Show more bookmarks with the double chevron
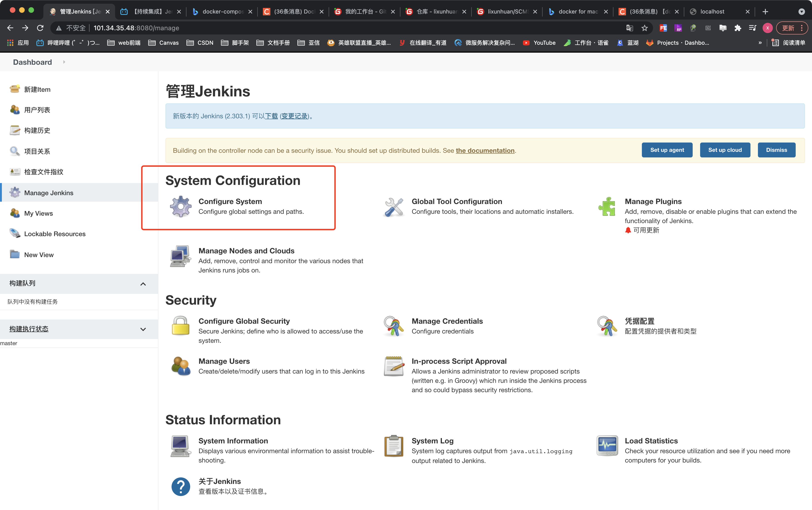 (x=760, y=43)
